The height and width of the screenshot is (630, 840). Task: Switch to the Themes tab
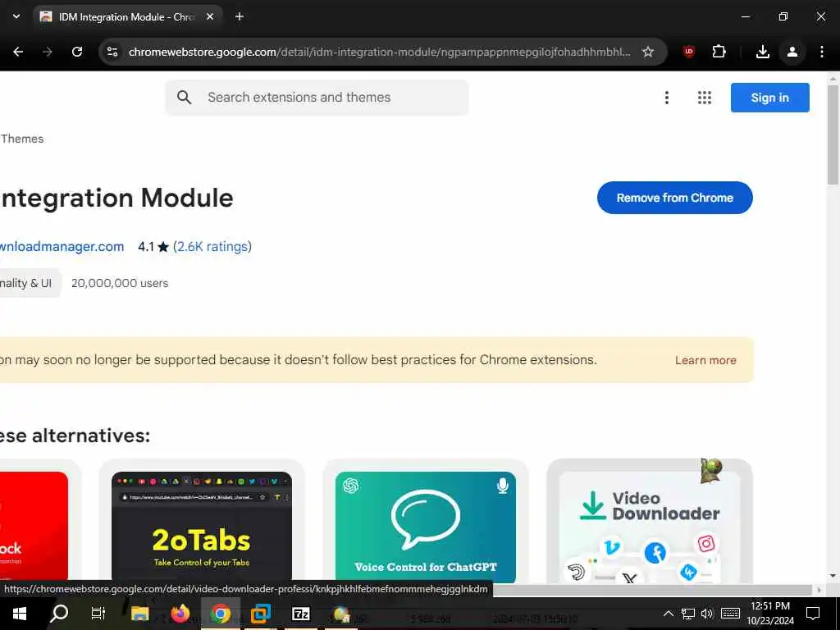click(x=22, y=139)
